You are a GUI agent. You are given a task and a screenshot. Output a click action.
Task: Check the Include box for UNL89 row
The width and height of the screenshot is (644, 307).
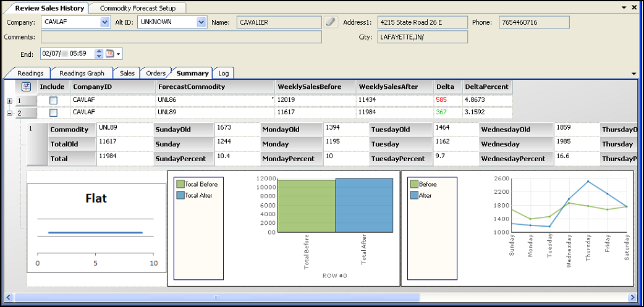click(x=53, y=113)
